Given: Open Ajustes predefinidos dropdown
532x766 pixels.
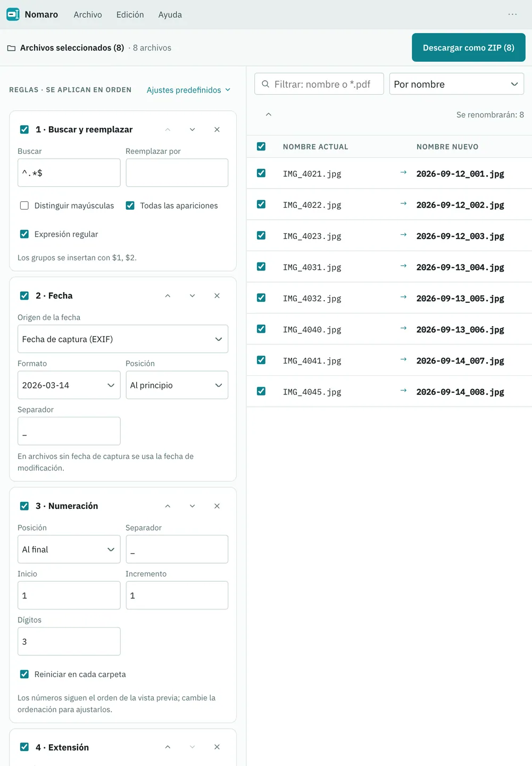Looking at the screenshot, I should (188, 90).
